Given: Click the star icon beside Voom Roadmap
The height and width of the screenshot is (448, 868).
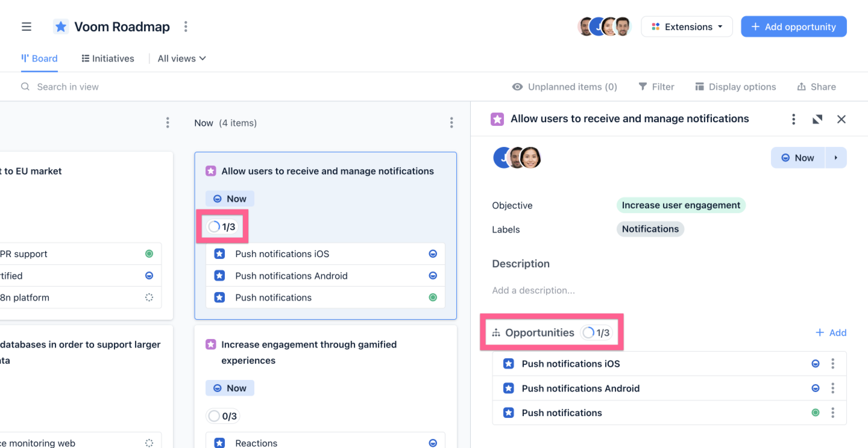Looking at the screenshot, I should tap(61, 26).
